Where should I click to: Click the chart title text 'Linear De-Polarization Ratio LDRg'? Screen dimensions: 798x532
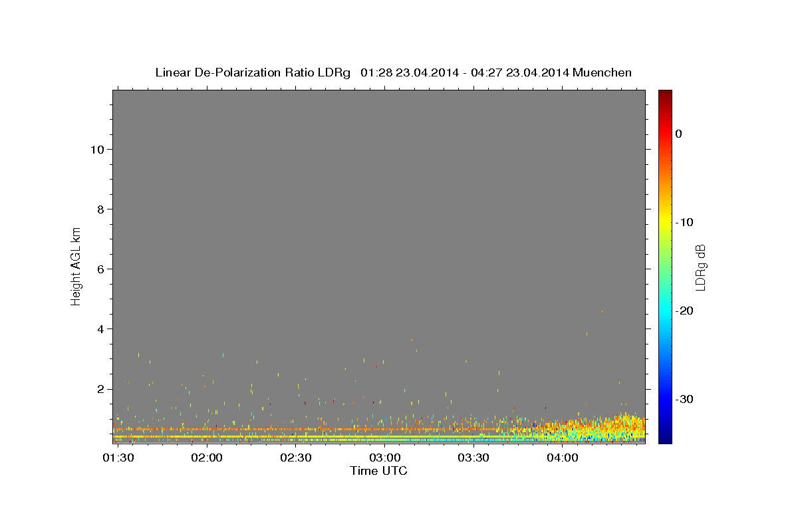click(253, 72)
